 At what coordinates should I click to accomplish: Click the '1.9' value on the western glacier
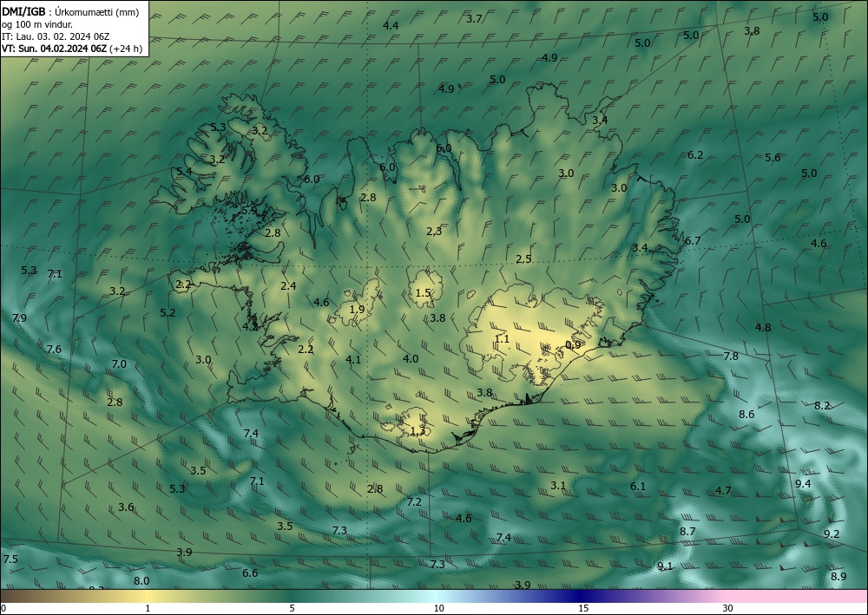pos(358,309)
